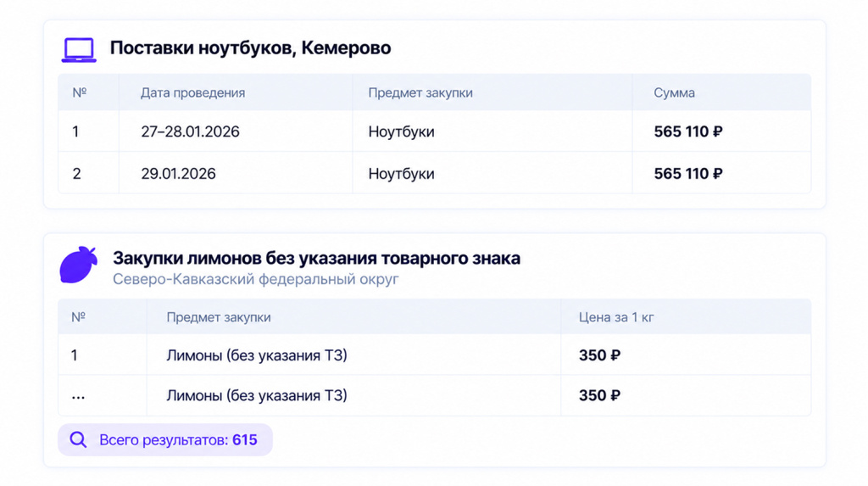The width and height of the screenshot is (868, 486).
Task: Click Ноутбуки in the 27–28.01.2026 row
Action: click(x=401, y=132)
